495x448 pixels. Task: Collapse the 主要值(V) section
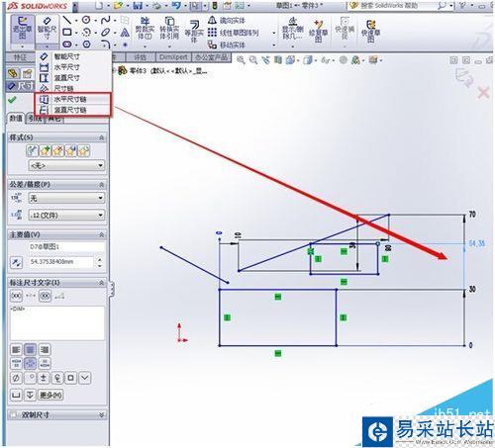pos(102,234)
